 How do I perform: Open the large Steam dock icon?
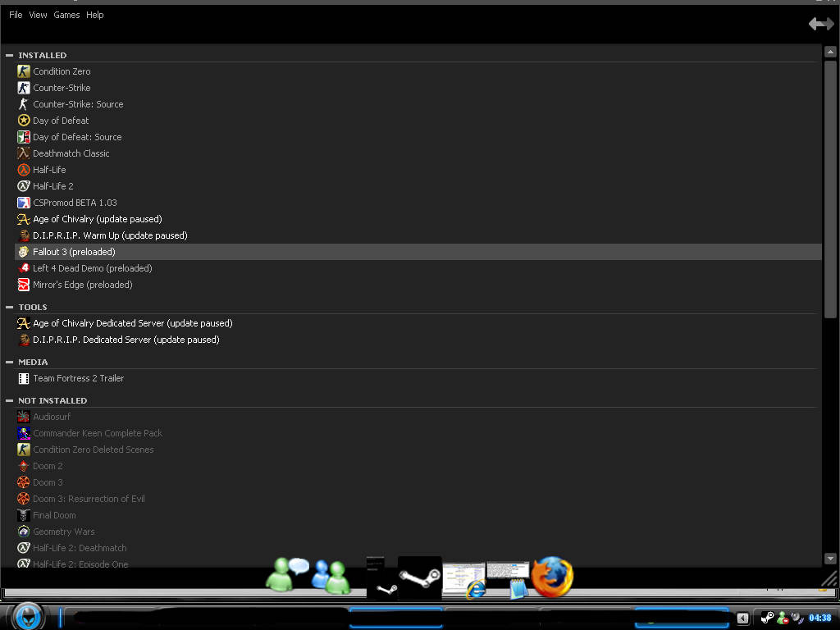pyautogui.click(x=419, y=577)
